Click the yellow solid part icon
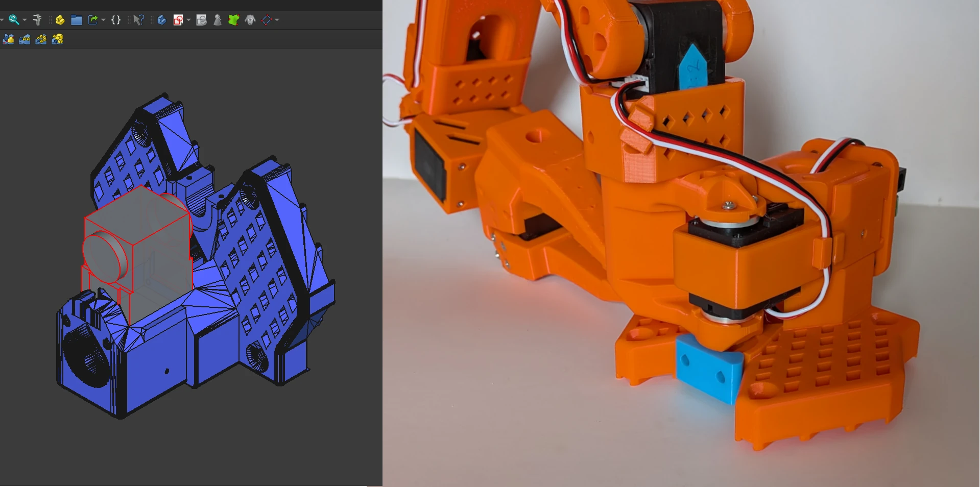The image size is (980, 487). pyautogui.click(x=60, y=20)
